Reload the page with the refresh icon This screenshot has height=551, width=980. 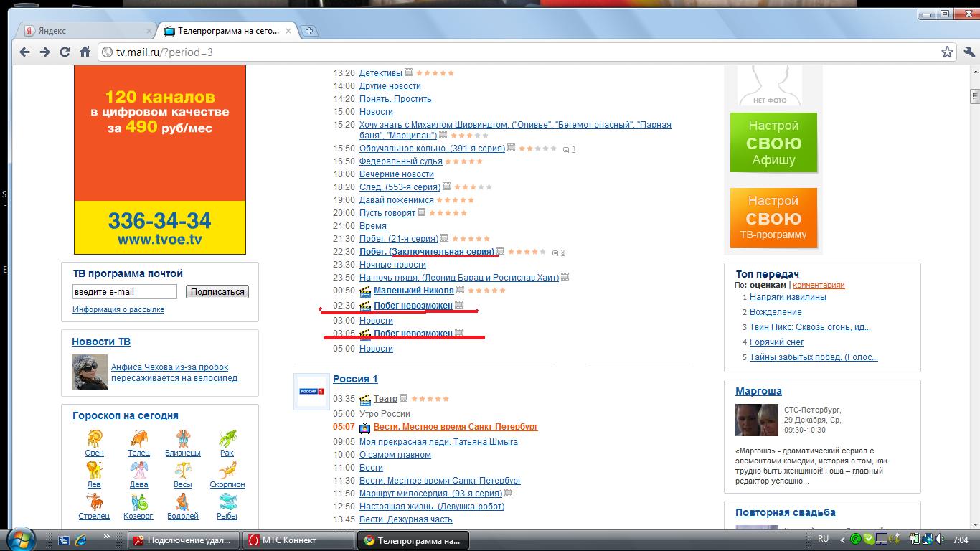(x=65, y=52)
